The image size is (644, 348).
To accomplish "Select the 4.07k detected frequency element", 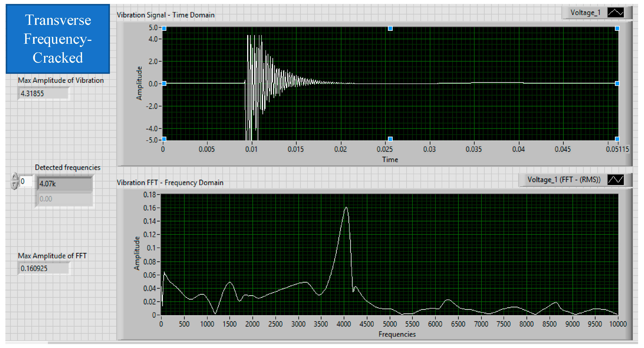I will (x=65, y=184).
